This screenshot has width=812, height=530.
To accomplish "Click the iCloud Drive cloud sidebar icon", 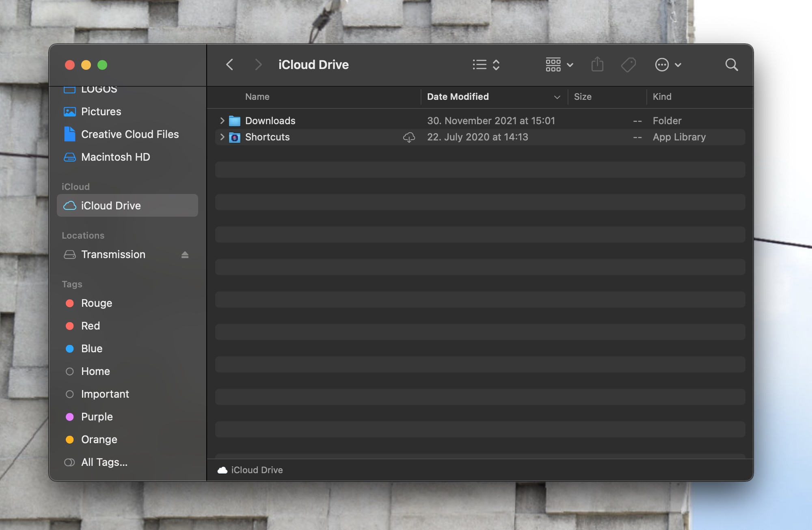I will (70, 206).
